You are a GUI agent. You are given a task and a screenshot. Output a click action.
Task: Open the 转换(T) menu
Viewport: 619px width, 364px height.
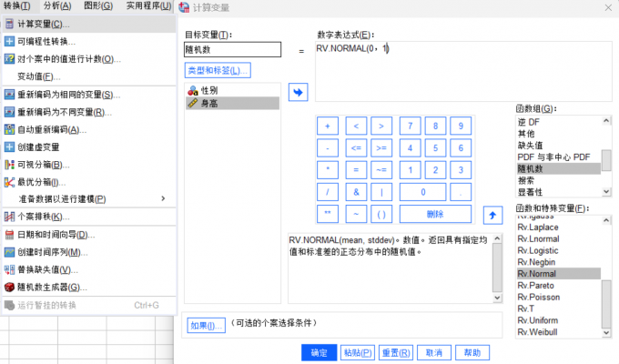coord(17,5)
